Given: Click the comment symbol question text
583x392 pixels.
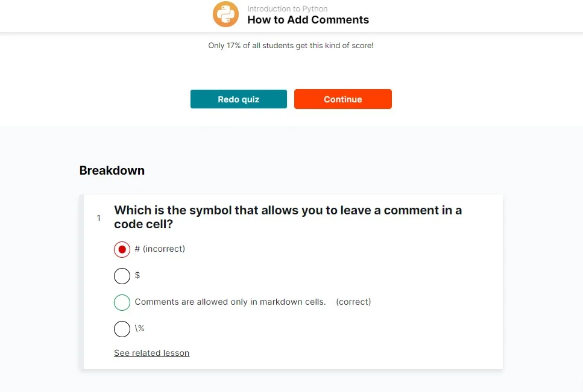Looking at the screenshot, I should coord(288,217).
